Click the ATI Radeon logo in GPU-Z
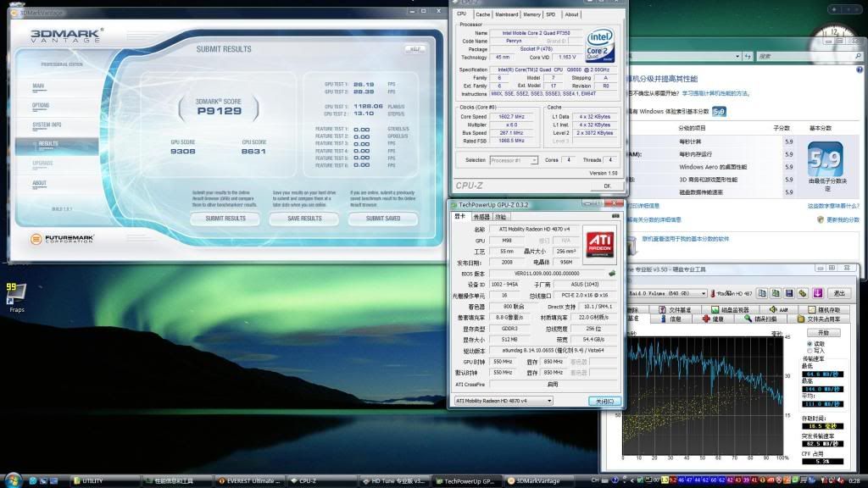The height and width of the screenshot is (488, 868). [599, 244]
